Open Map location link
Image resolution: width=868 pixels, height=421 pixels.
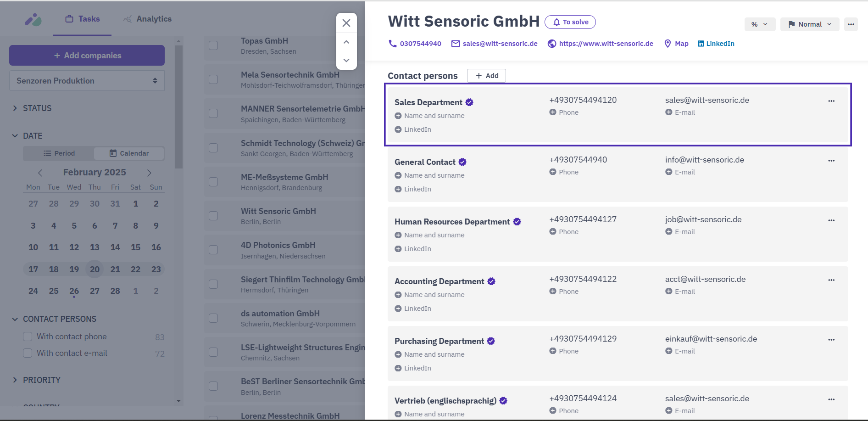pos(676,44)
